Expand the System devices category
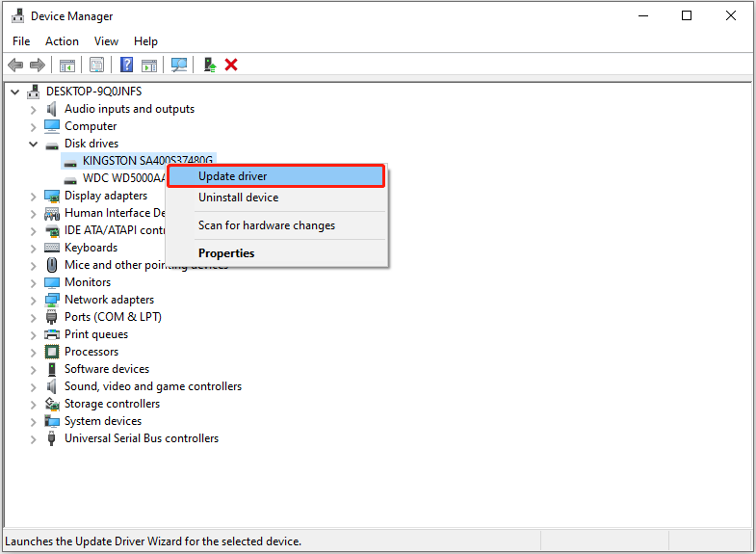This screenshot has width=756, height=554. coord(33,422)
